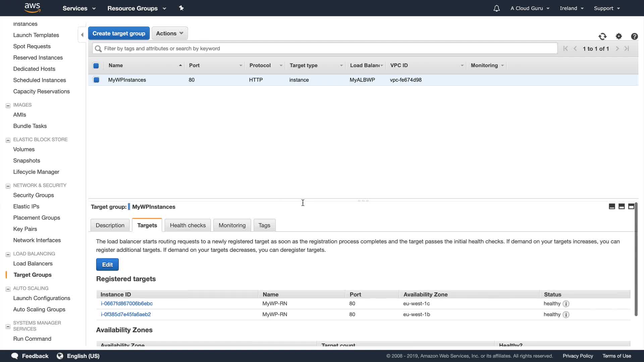The height and width of the screenshot is (362, 644).
Task: Click the pin shortcuts icon in header
Action: point(181,8)
